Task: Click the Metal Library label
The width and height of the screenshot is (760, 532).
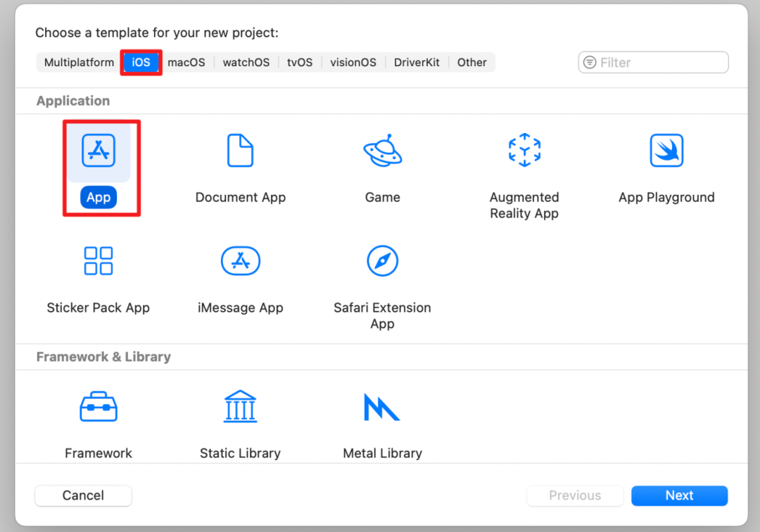Action: click(382, 453)
